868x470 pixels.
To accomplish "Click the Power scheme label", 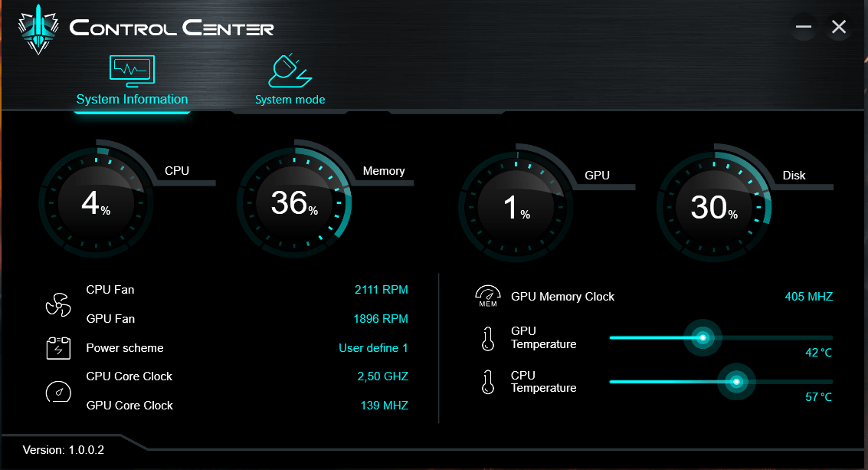I will (125, 348).
